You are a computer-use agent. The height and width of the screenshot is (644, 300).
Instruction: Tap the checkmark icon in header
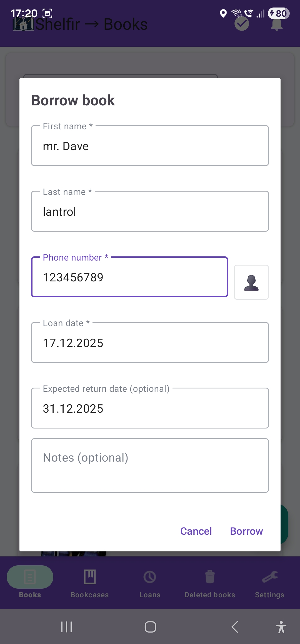[242, 24]
